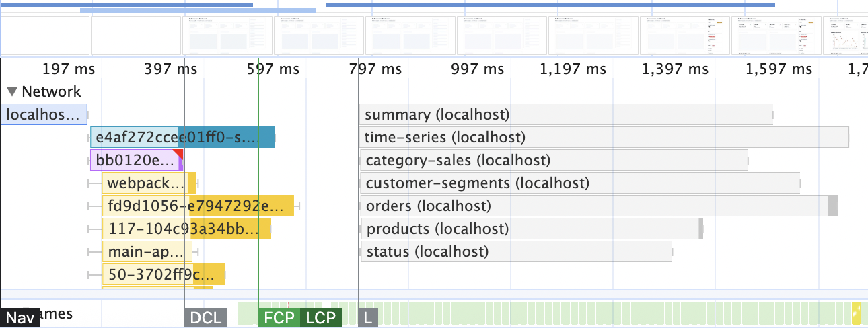Click the status (localhost) request bar
This screenshot has width=868, height=328.
coord(516,252)
